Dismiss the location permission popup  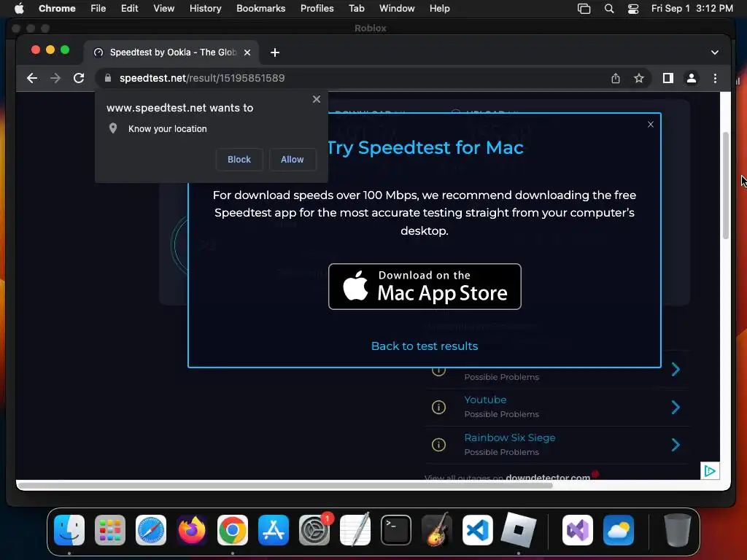pyautogui.click(x=317, y=99)
